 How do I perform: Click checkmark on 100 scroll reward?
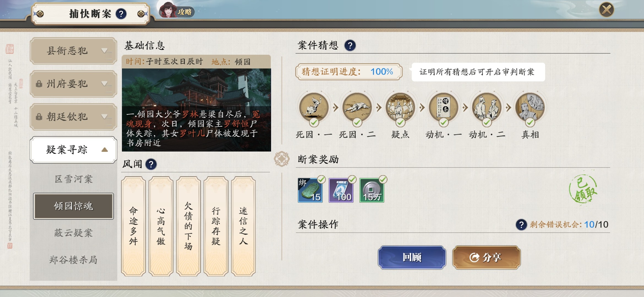352,180
